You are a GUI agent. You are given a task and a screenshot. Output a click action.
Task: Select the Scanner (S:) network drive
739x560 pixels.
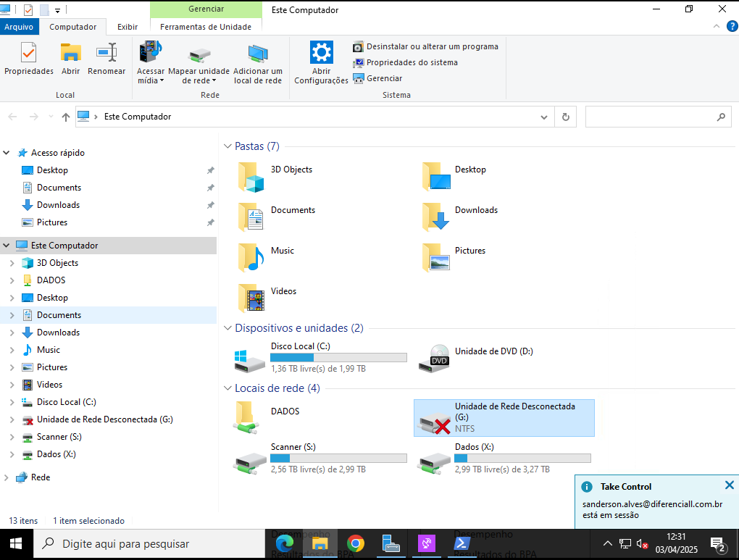point(320,458)
